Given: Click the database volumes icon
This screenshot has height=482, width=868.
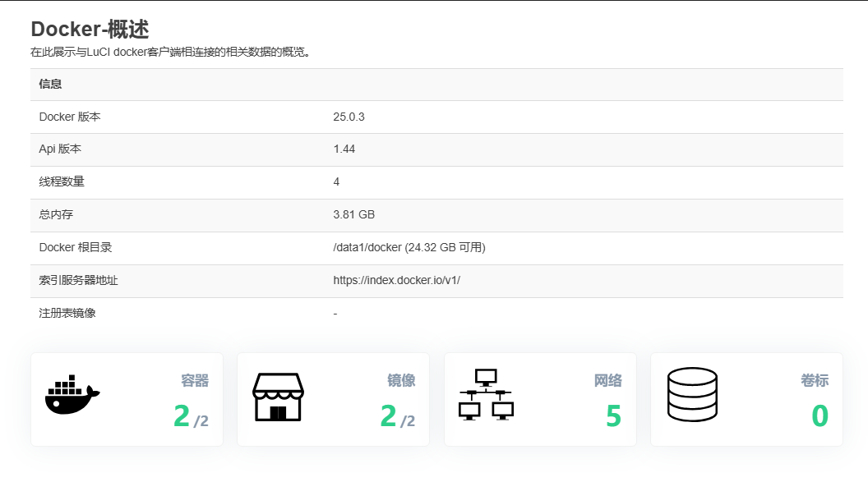Looking at the screenshot, I should (x=692, y=395).
